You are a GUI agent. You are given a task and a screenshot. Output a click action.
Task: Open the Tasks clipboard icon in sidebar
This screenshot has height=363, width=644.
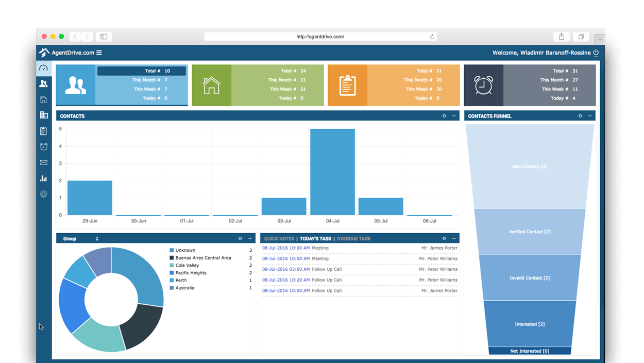pos(44,131)
